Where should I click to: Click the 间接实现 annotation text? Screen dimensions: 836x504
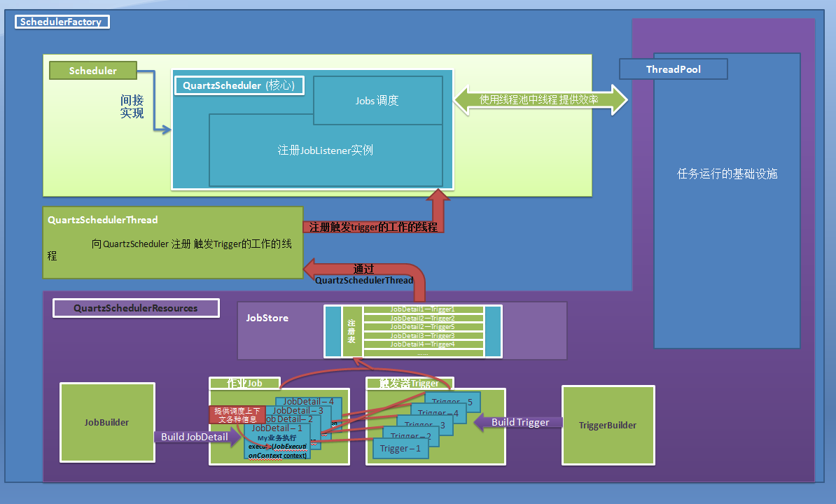point(132,106)
